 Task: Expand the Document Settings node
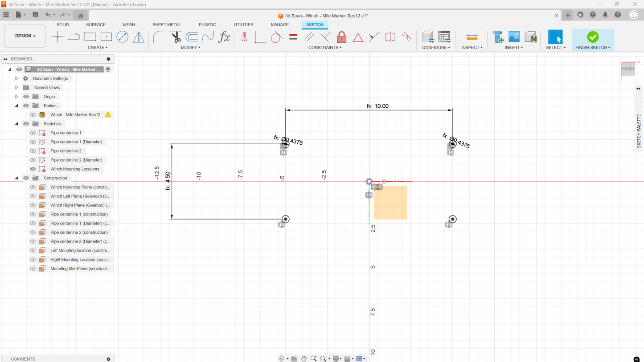[16, 78]
